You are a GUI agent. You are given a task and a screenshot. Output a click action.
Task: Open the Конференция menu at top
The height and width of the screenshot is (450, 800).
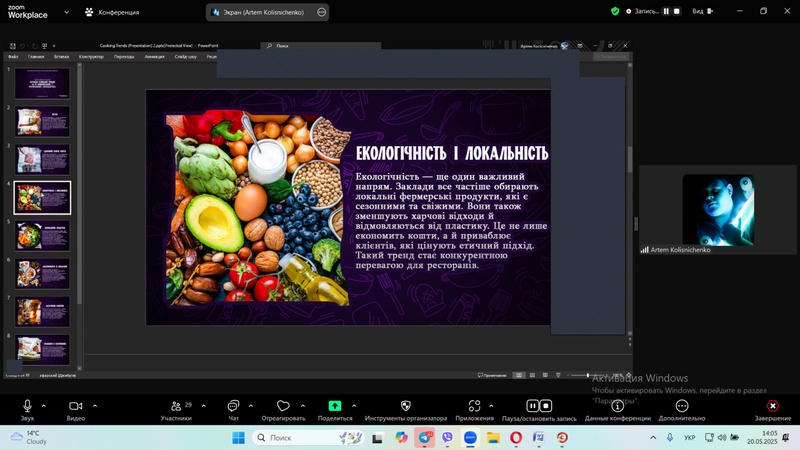(x=112, y=12)
